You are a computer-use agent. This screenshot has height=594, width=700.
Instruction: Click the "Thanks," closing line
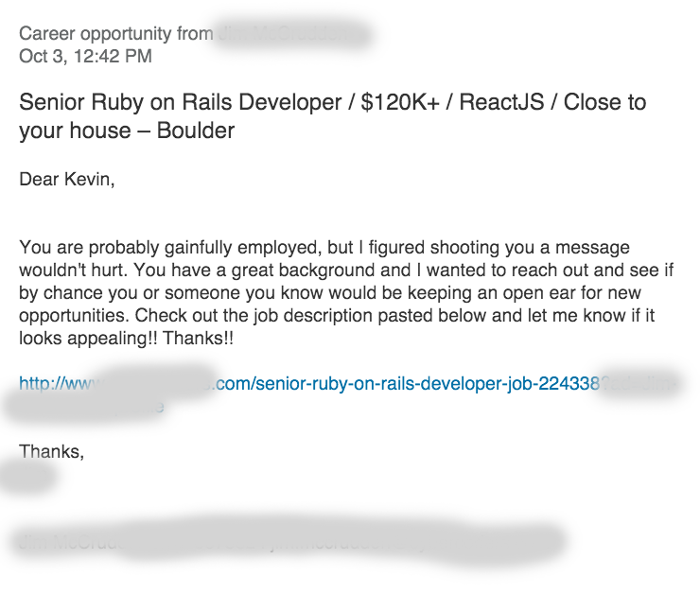pos(52,451)
